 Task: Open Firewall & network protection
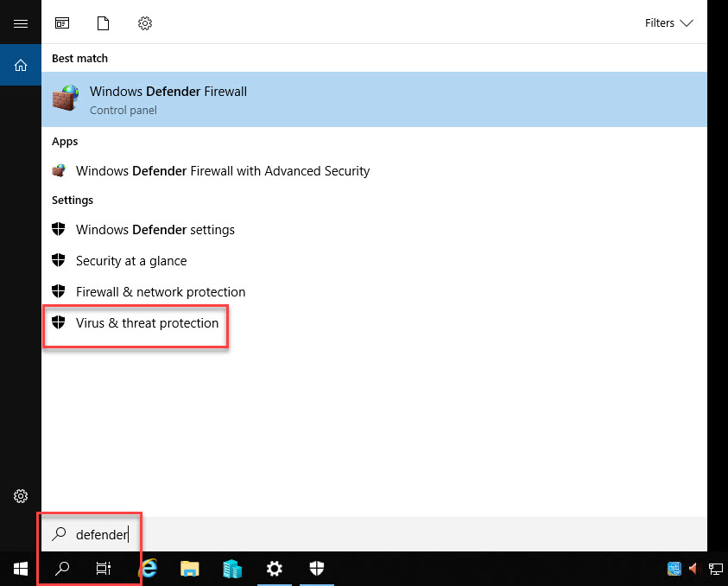tap(160, 292)
